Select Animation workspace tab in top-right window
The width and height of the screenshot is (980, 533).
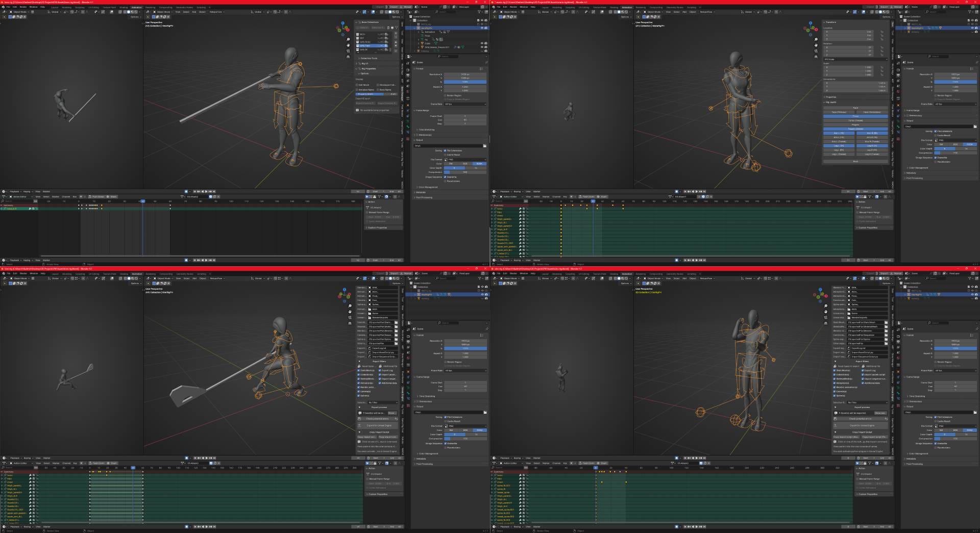(627, 7)
